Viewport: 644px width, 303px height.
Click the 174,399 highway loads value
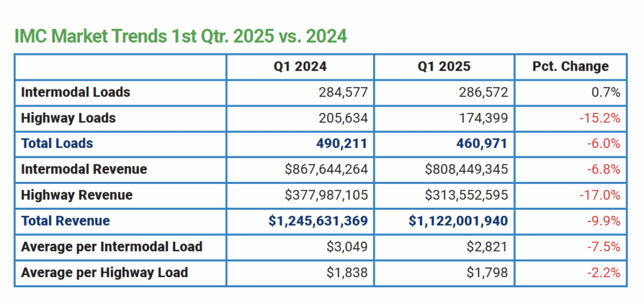click(x=481, y=118)
